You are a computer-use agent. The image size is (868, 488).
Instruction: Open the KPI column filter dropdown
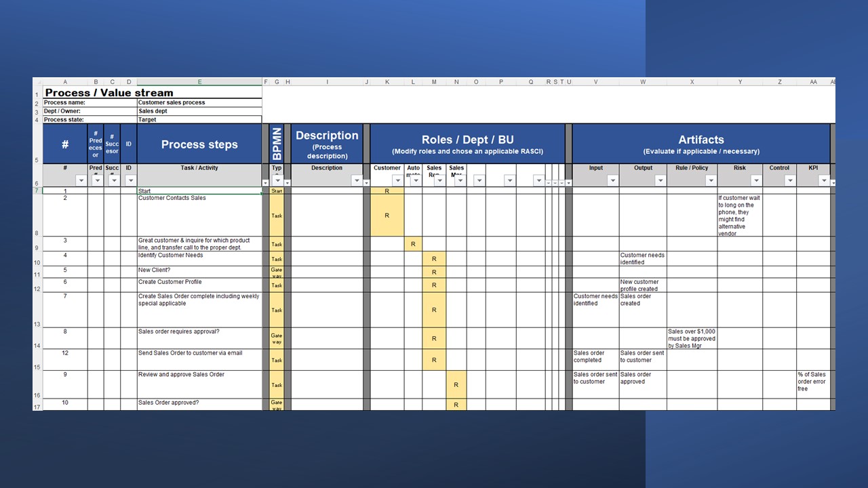tap(824, 181)
